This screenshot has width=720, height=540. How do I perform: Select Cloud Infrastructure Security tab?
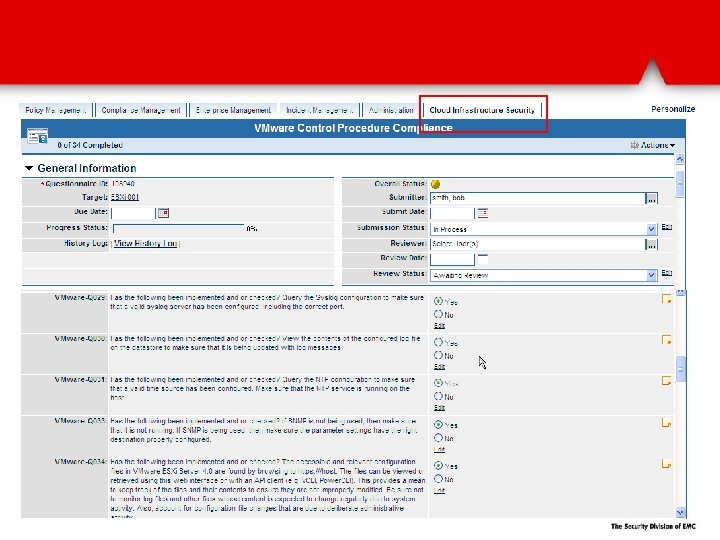pyautogui.click(x=482, y=110)
